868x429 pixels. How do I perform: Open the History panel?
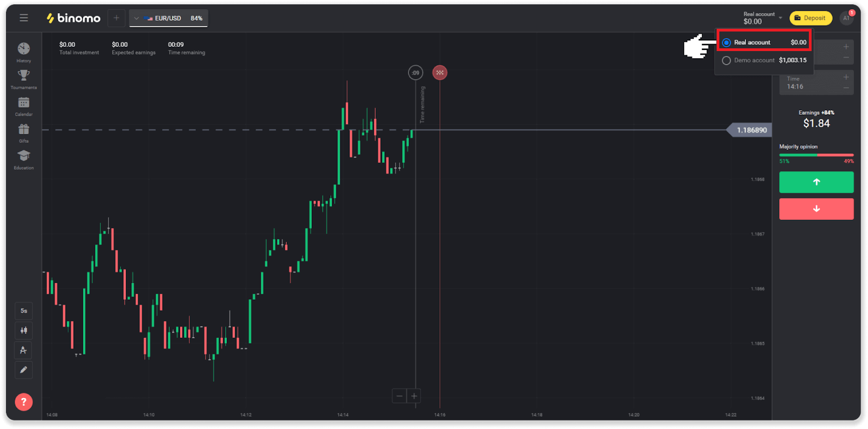click(24, 52)
